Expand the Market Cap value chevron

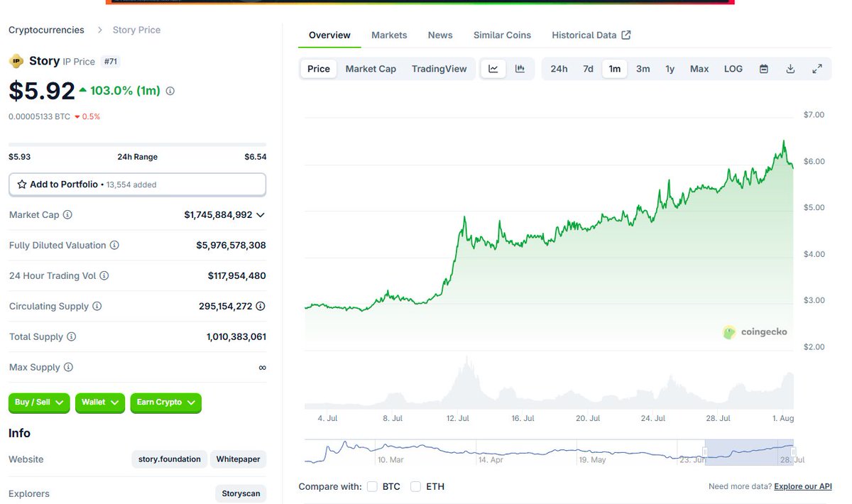pyautogui.click(x=261, y=214)
